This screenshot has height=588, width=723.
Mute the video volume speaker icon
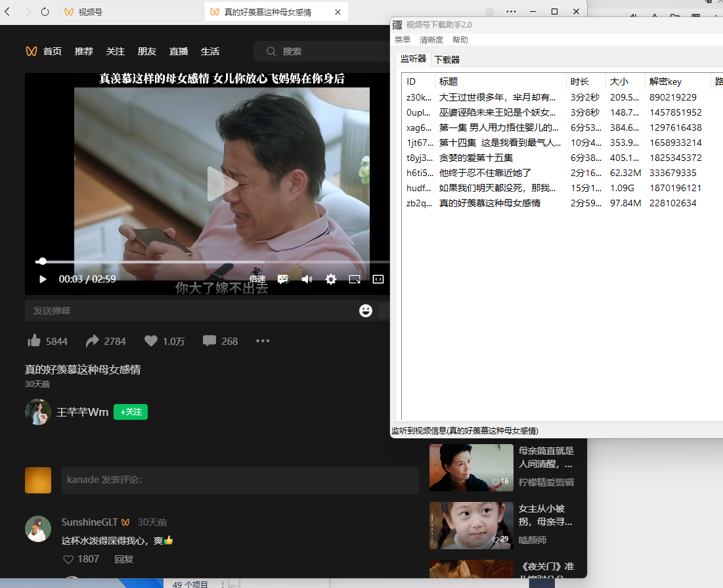click(306, 279)
